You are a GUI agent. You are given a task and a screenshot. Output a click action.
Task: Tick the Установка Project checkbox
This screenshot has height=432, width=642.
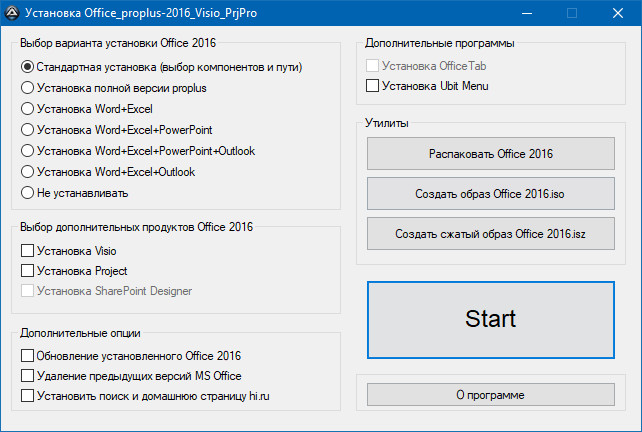pos(27,271)
